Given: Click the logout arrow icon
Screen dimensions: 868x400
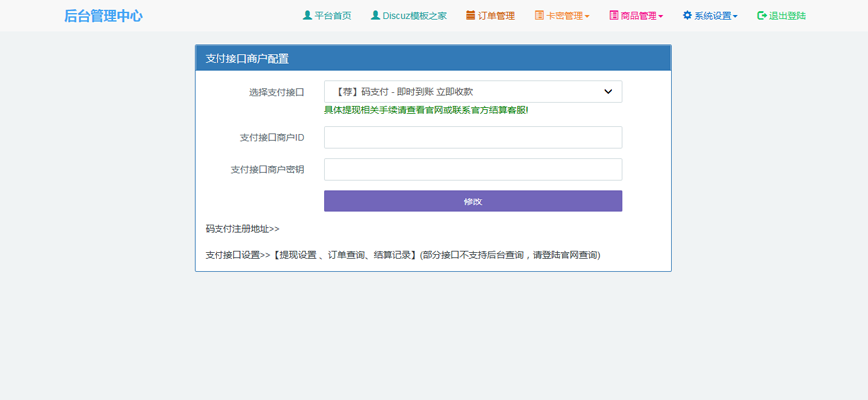Looking at the screenshot, I should 761,16.
